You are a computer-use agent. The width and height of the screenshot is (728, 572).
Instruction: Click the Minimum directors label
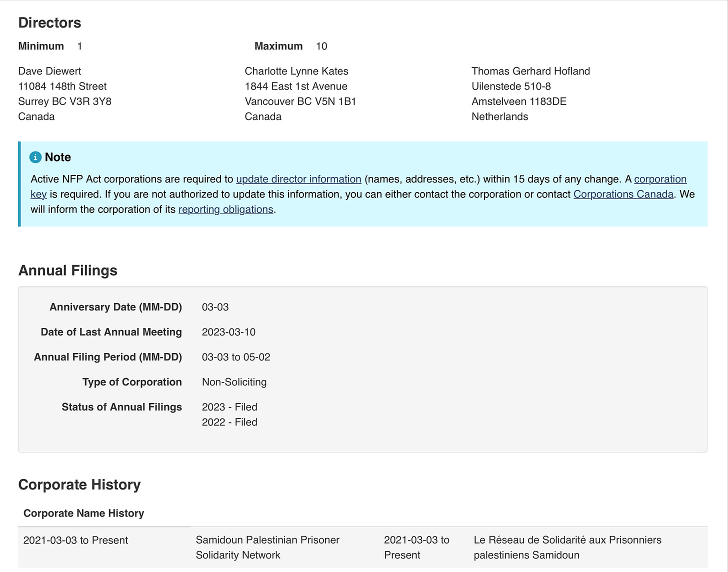pos(41,46)
